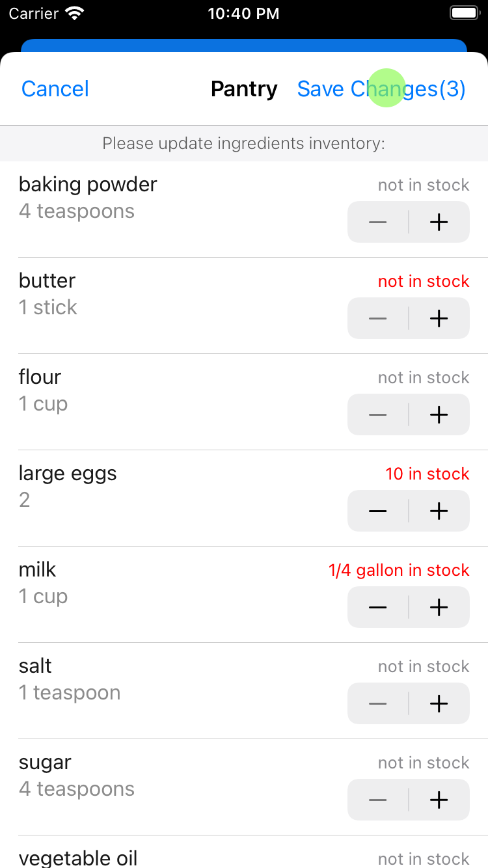Tap plus stepper for butter

(439, 318)
